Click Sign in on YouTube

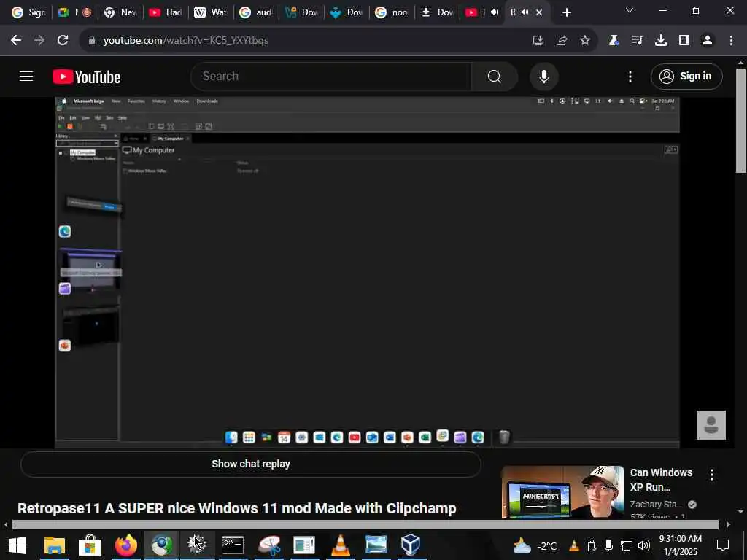tap(686, 76)
